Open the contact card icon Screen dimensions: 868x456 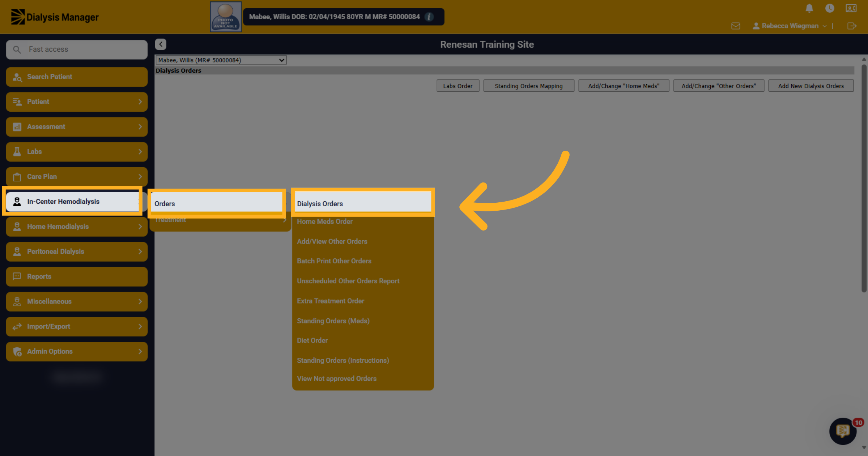pyautogui.click(x=851, y=8)
